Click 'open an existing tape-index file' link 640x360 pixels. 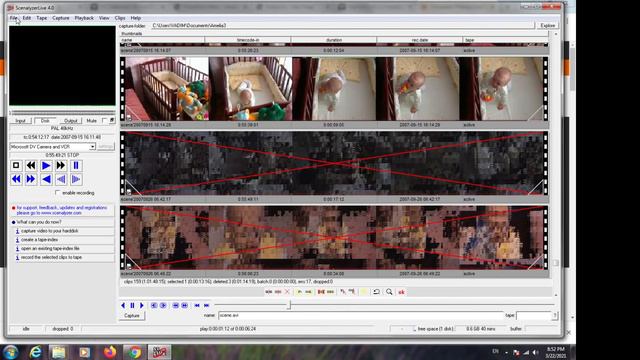[x=50, y=248]
